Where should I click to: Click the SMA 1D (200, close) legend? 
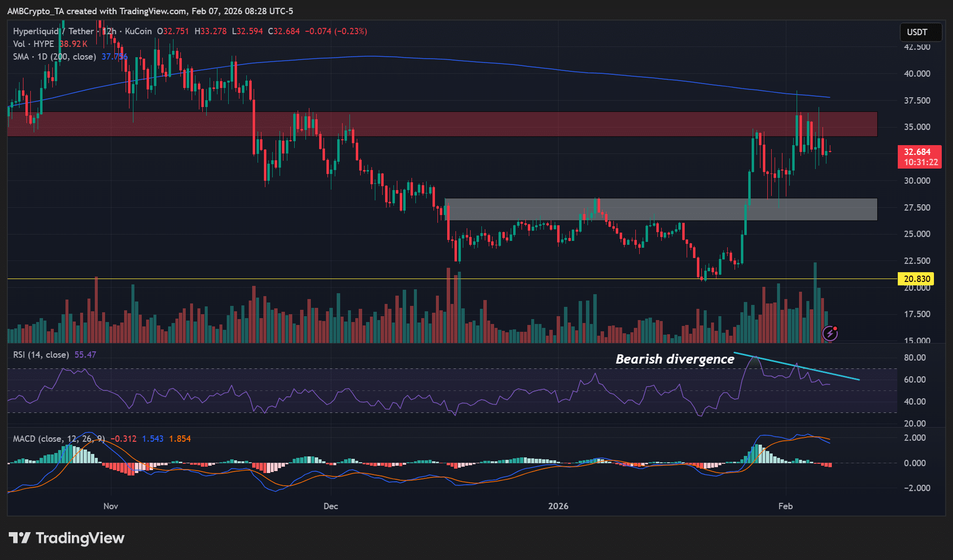(x=54, y=57)
